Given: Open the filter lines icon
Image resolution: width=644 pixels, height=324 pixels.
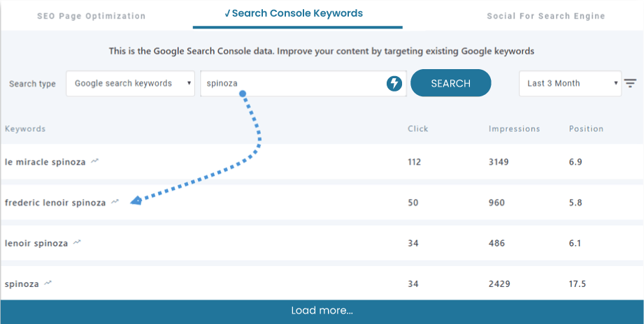Looking at the screenshot, I should 630,83.
